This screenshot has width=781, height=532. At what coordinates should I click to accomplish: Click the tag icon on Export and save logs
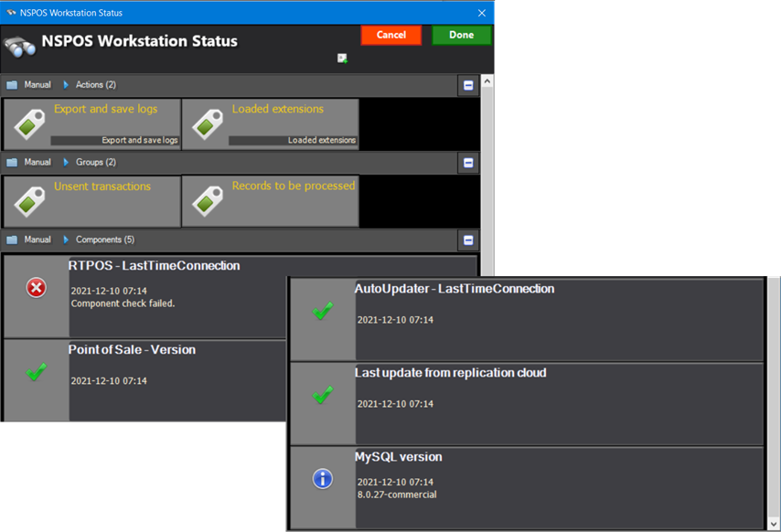click(29, 124)
